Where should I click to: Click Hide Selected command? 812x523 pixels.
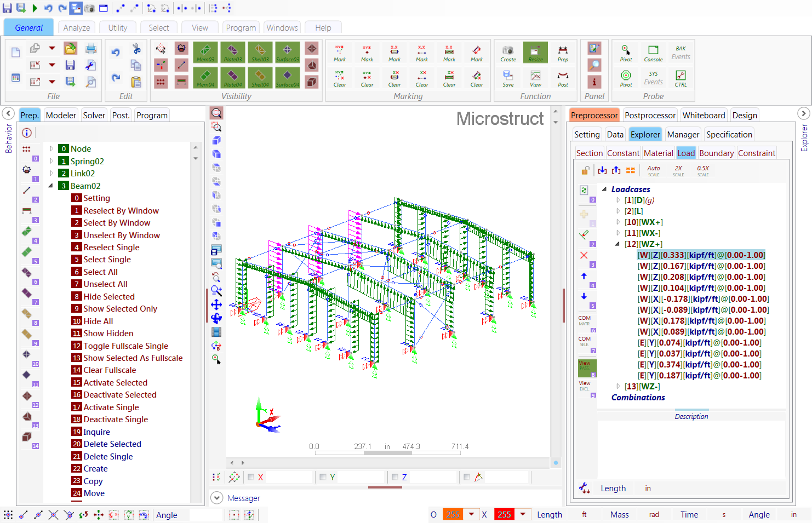tap(109, 297)
